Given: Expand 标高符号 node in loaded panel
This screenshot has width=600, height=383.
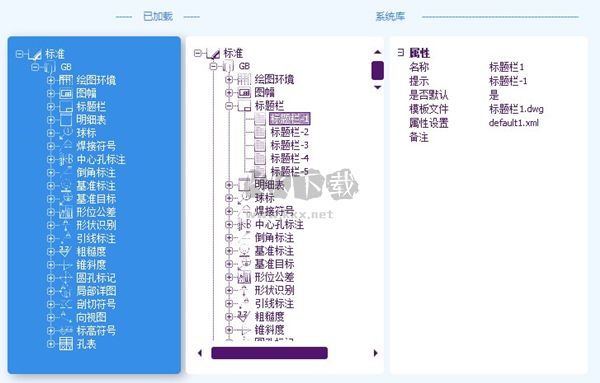Looking at the screenshot, I should [51, 331].
